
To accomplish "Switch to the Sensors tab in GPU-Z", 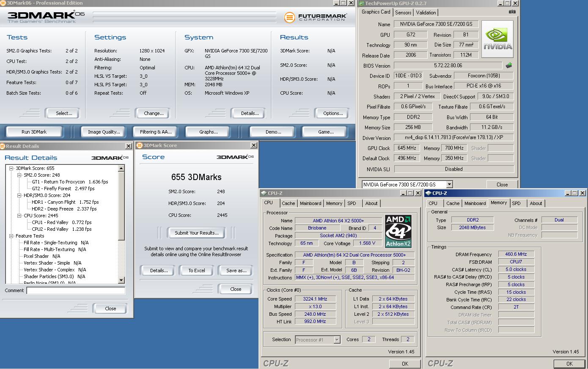I will click(x=403, y=13).
